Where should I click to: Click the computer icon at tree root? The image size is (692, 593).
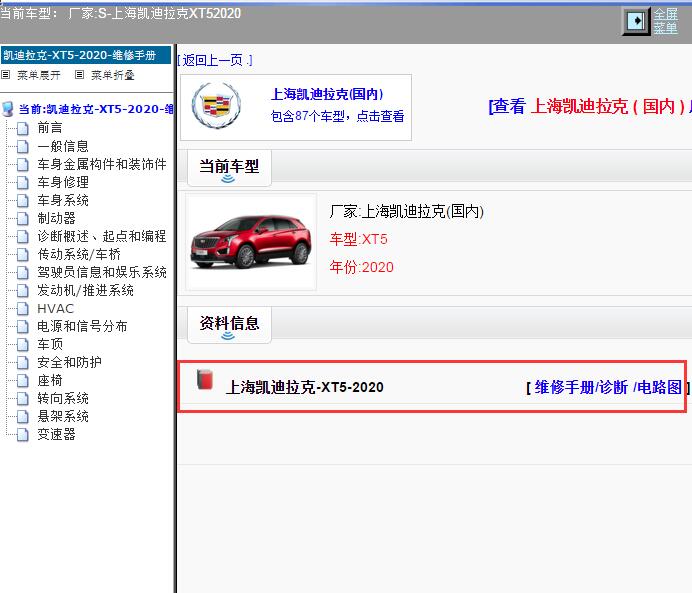[8, 109]
